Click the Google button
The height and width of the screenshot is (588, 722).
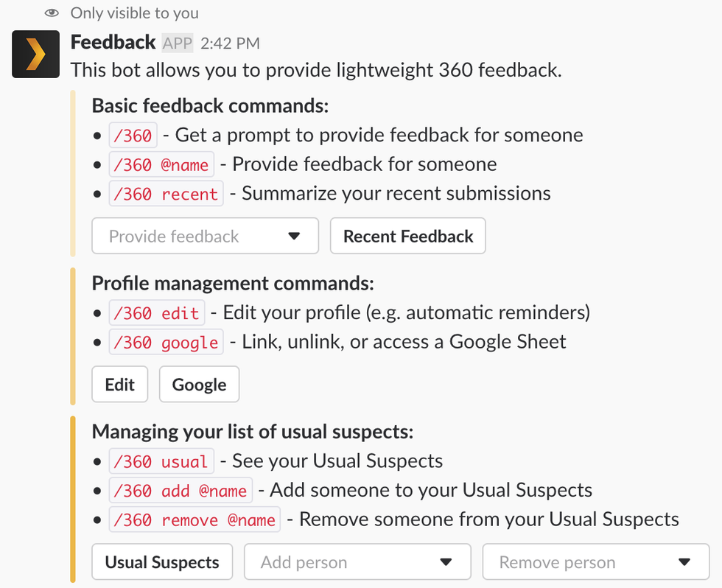(x=199, y=385)
